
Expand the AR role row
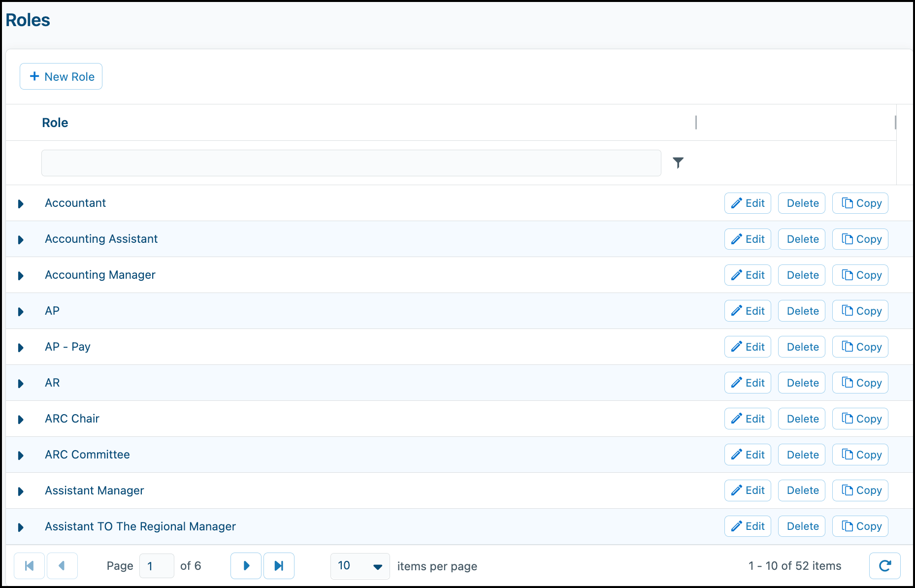[x=21, y=384]
